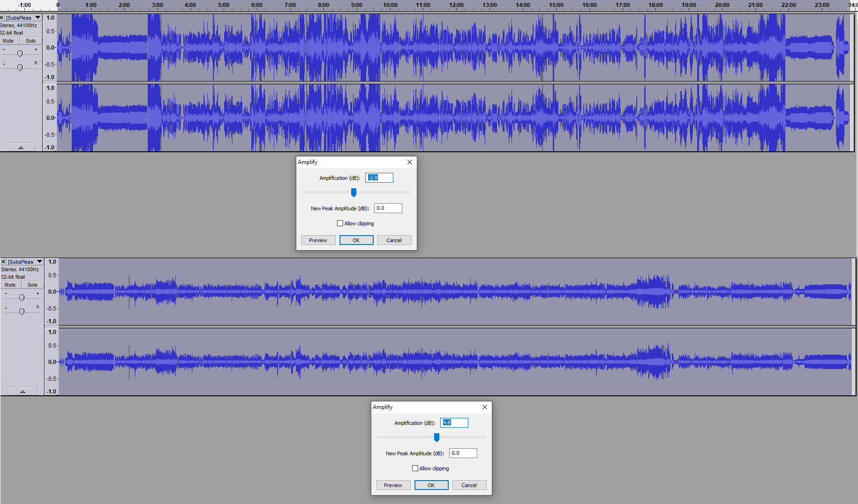Click the amplification slider handle in the -2.9 dialog
Image resolution: width=858 pixels, height=504 pixels.
pyautogui.click(x=354, y=193)
